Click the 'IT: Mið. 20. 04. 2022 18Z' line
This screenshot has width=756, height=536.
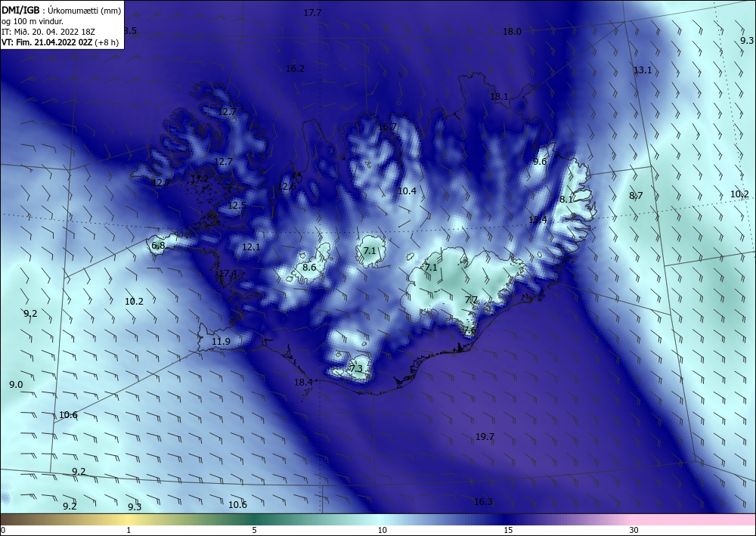48,32
